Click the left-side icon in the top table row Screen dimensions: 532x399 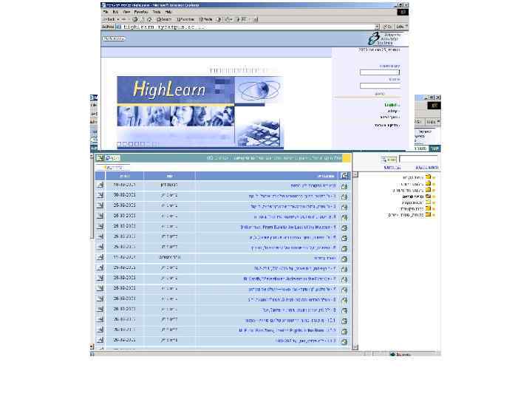coord(100,185)
